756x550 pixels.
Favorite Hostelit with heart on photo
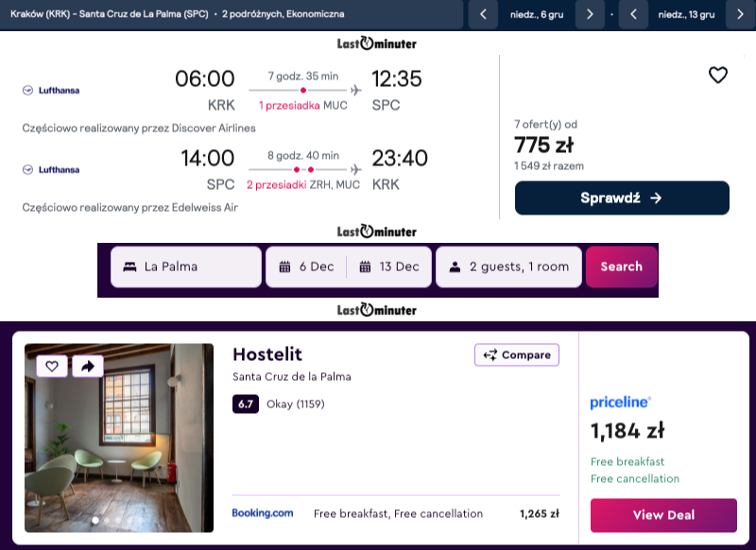pos(52,367)
